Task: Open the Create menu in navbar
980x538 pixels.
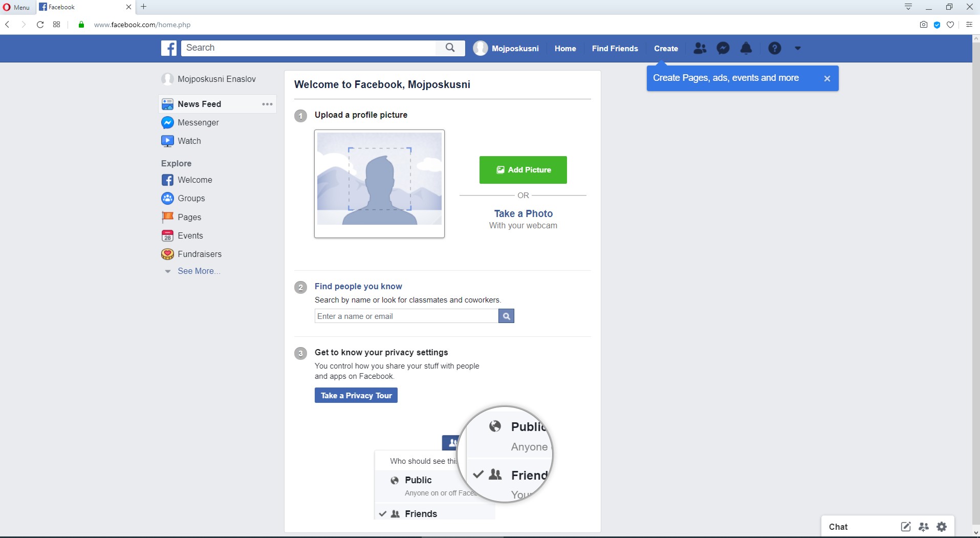Action: [x=666, y=48]
